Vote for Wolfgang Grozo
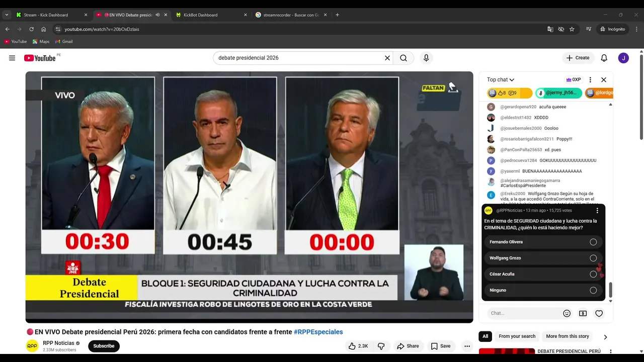The height and width of the screenshot is (362, 644). tap(544, 258)
